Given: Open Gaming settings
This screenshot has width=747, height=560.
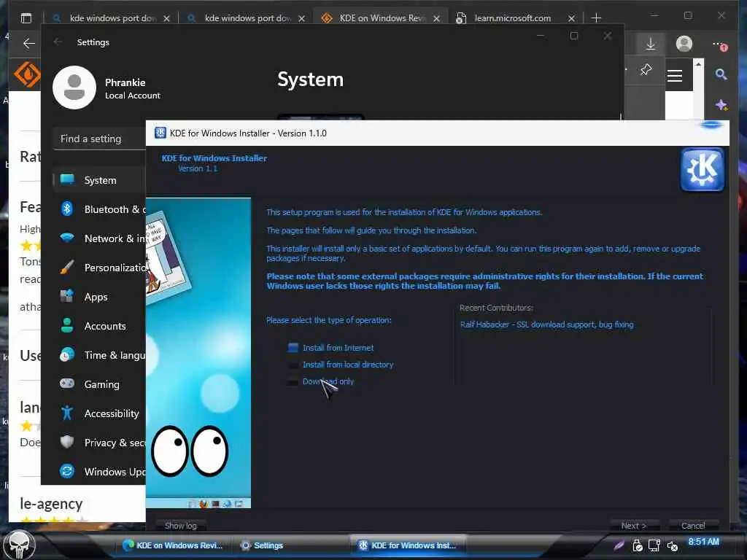Looking at the screenshot, I should pos(99,384).
